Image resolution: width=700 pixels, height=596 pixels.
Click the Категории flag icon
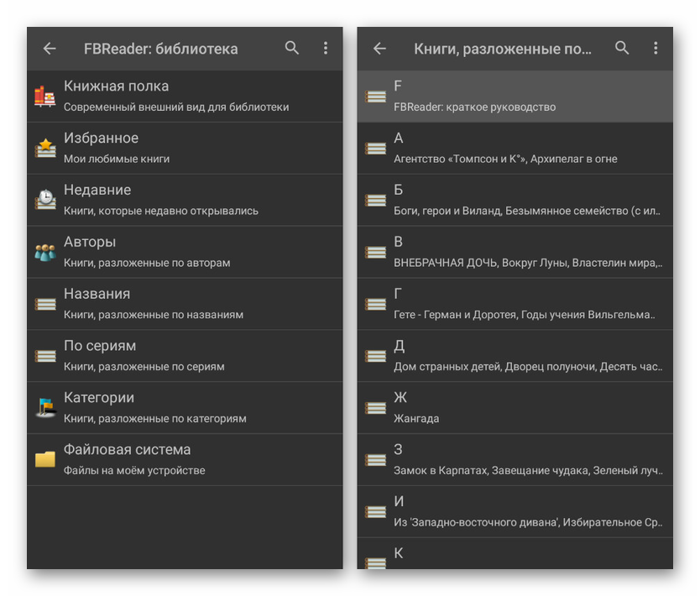tap(45, 408)
